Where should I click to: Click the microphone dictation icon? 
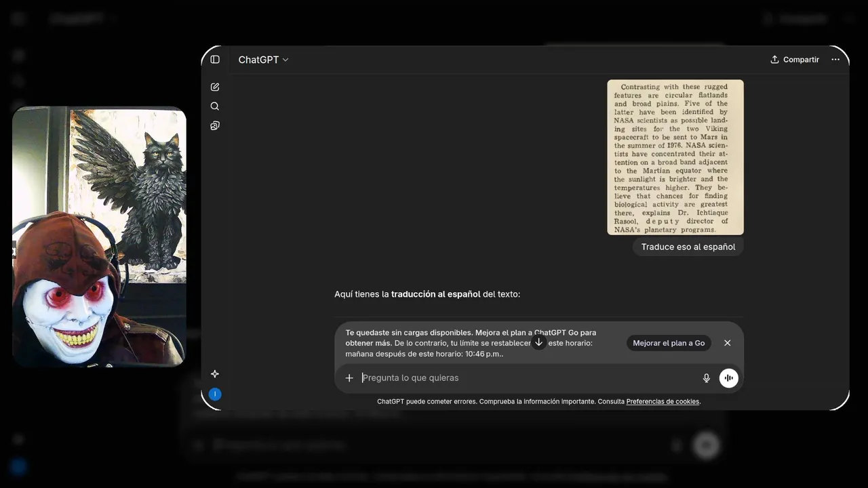click(707, 378)
